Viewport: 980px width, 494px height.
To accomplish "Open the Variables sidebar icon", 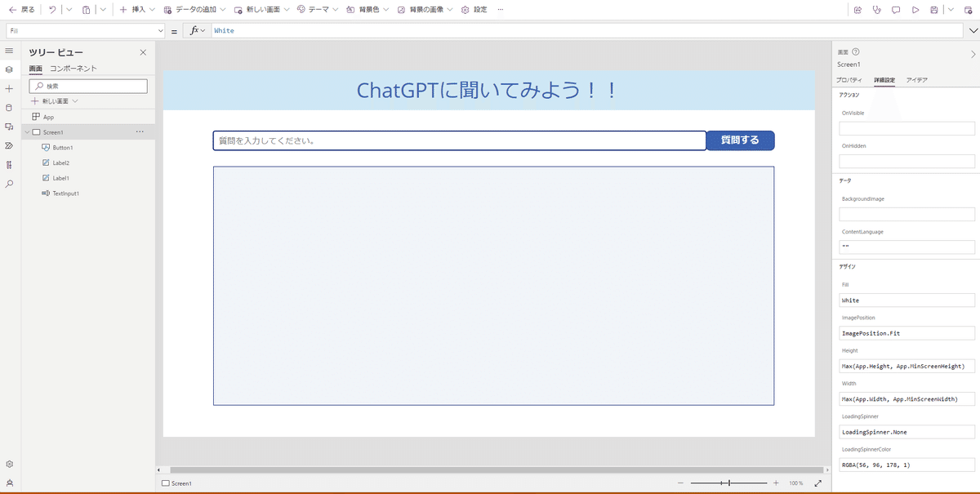I will coord(9,165).
